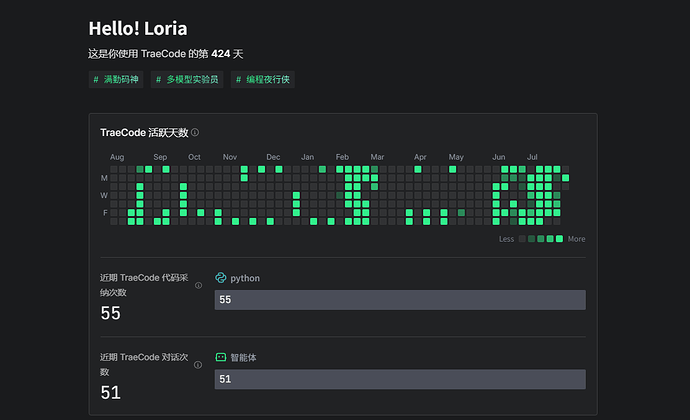Screen dimensions: 690x420
Task: Click the python language icon
Action: (220, 278)
